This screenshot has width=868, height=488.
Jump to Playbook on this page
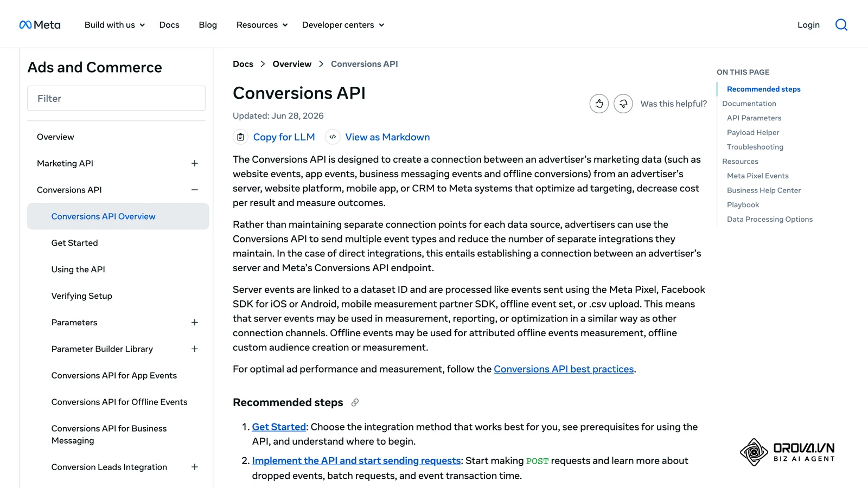pyautogui.click(x=743, y=205)
